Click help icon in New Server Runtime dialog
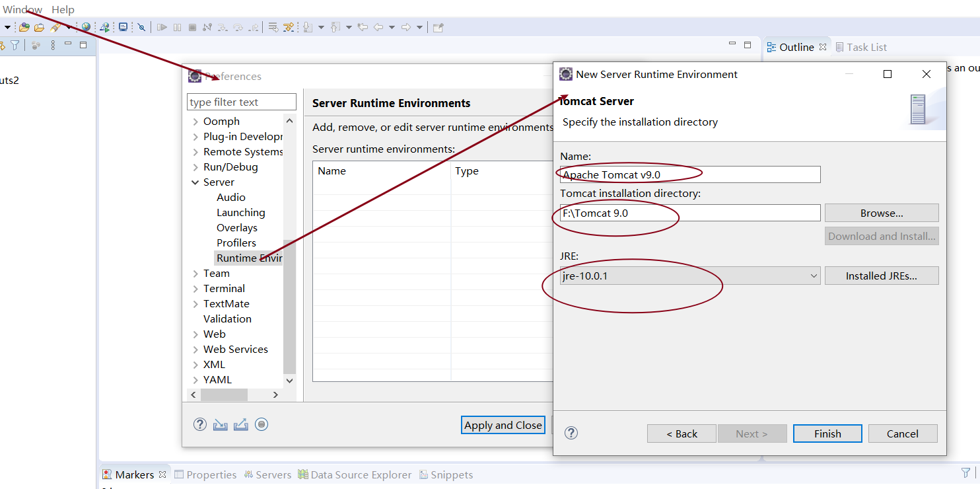This screenshot has height=489, width=980. (x=572, y=433)
